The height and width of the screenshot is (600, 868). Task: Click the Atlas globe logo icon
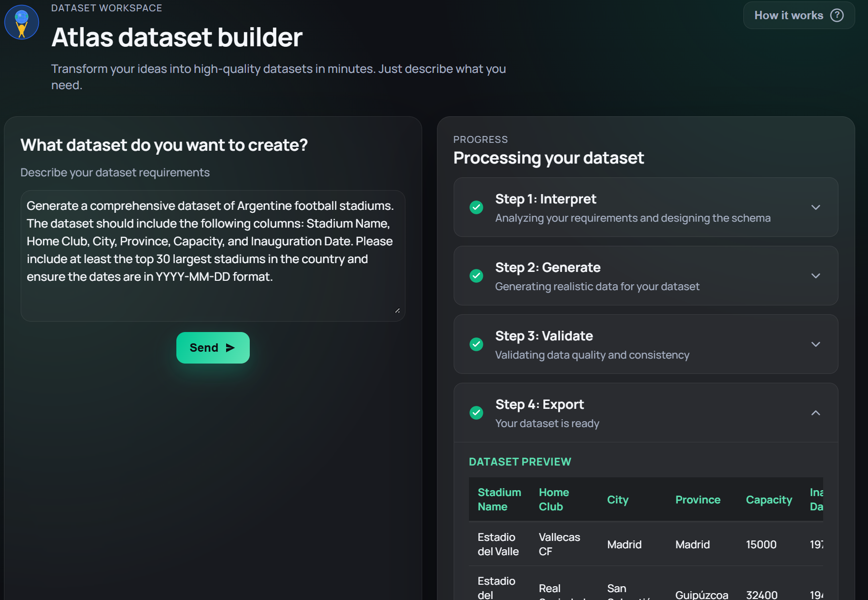click(x=21, y=22)
